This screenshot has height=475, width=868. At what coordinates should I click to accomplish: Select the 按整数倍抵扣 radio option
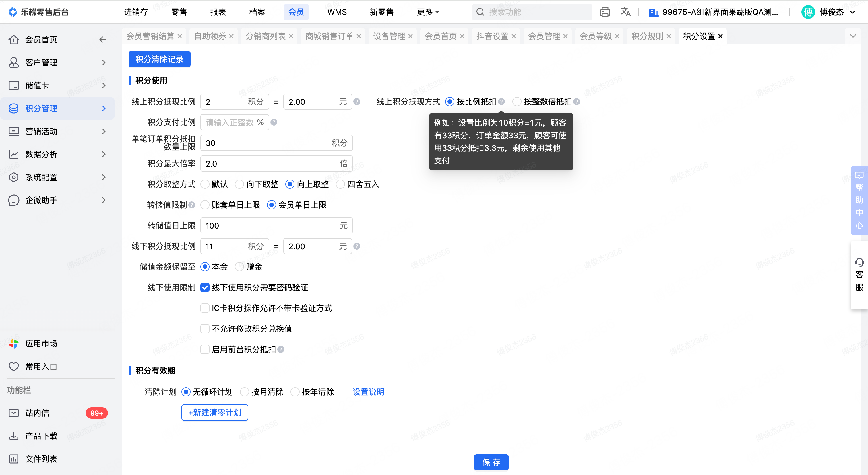click(x=517, y=102)
